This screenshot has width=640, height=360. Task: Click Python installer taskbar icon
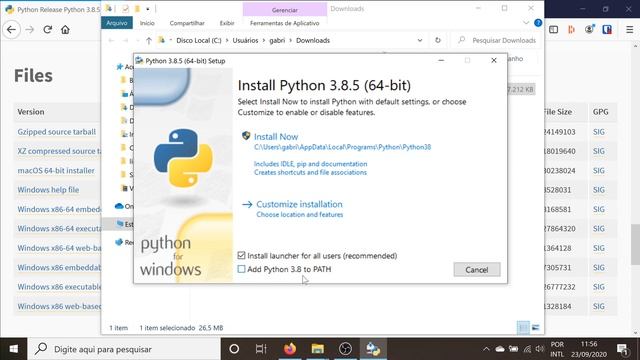373,349
